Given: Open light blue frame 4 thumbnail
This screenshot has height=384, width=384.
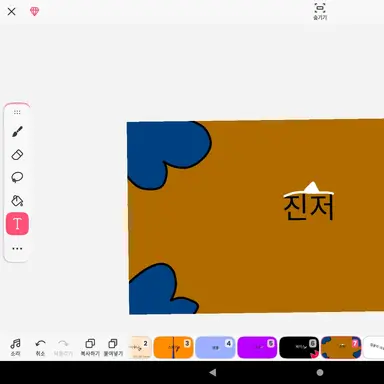Looking at the screenshot, I should click(x=215, y=347).
